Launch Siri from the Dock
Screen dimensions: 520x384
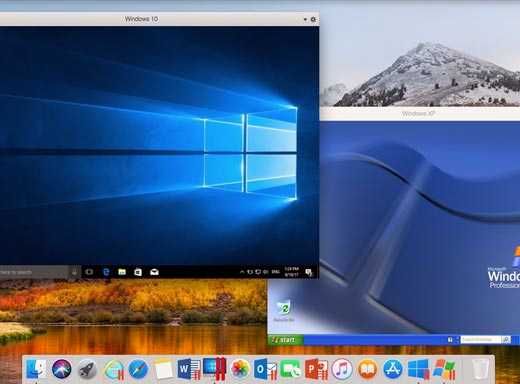pyautogui.click(x=62, y=369)
